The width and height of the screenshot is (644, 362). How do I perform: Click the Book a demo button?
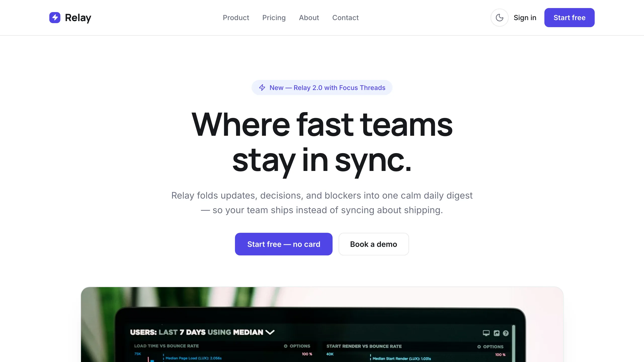point(374,244)
